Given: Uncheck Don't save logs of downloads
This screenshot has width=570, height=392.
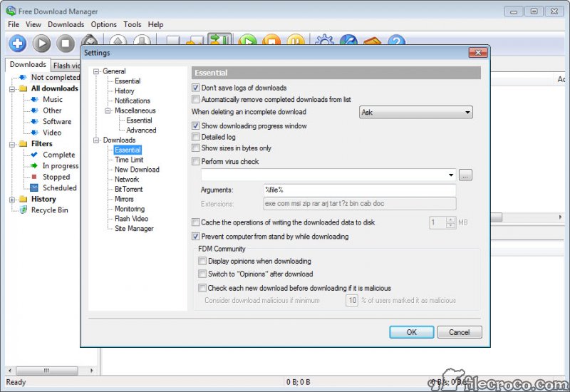Looking at the screenshot, I should [x=195, y=88].
